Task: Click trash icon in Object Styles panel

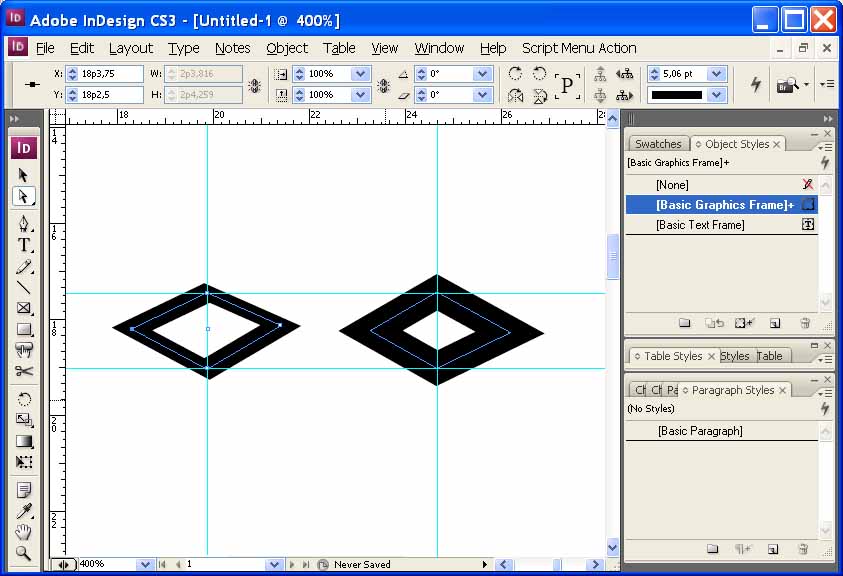Action: [805, 323]
